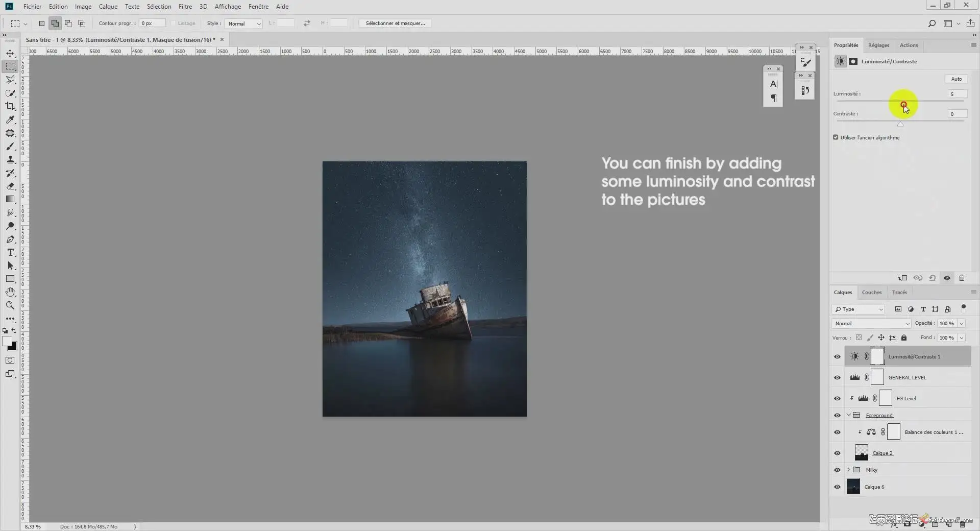
Task: Filter layers by type layers icon
Action: point(923,309)
